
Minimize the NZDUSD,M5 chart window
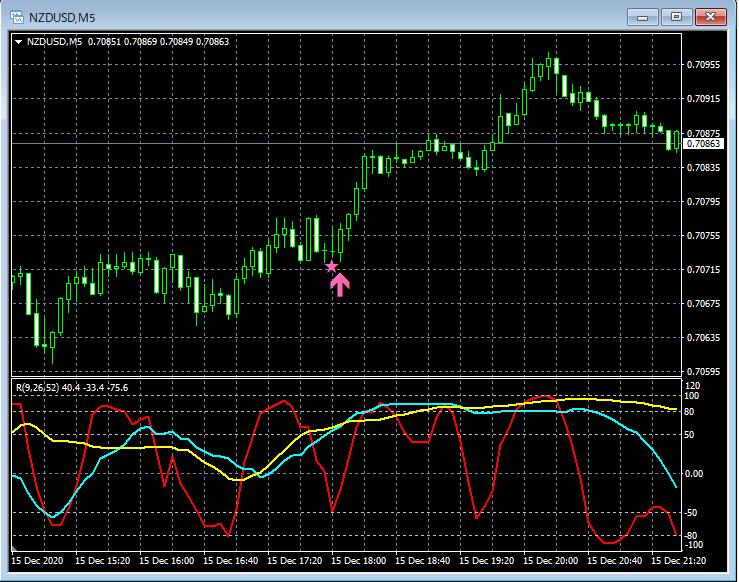pos(645,16)
